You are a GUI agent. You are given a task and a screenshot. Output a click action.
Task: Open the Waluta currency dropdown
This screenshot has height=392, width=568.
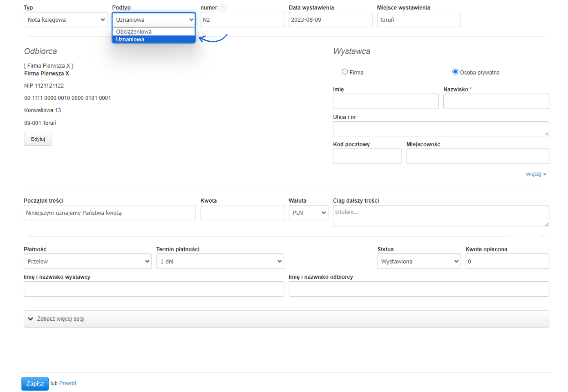(x=308, y=213)
